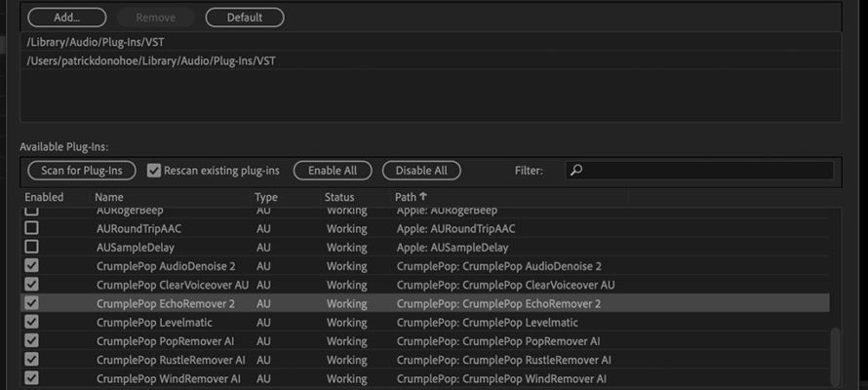Viewport: 868px width, 390px height.
Task: Click path 'Apple: AURoundTripAAC'
Action: point(455,228)
